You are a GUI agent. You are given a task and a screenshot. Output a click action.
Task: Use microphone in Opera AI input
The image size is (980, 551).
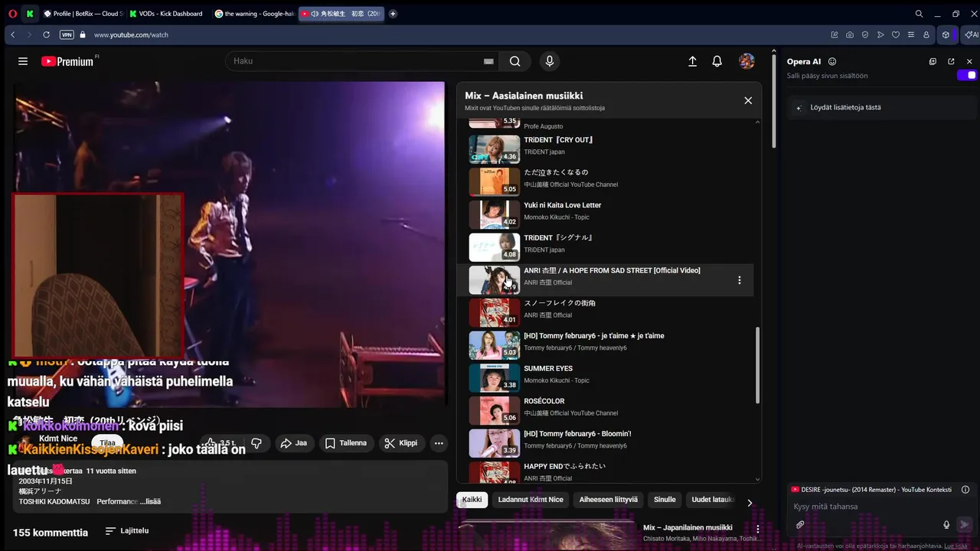(x=946, y=525)
